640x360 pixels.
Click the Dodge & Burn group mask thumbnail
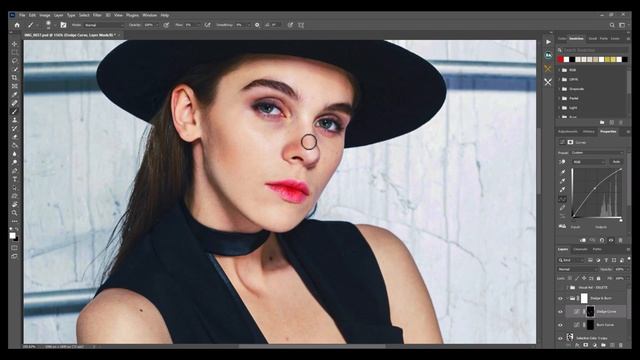point(584,298)
